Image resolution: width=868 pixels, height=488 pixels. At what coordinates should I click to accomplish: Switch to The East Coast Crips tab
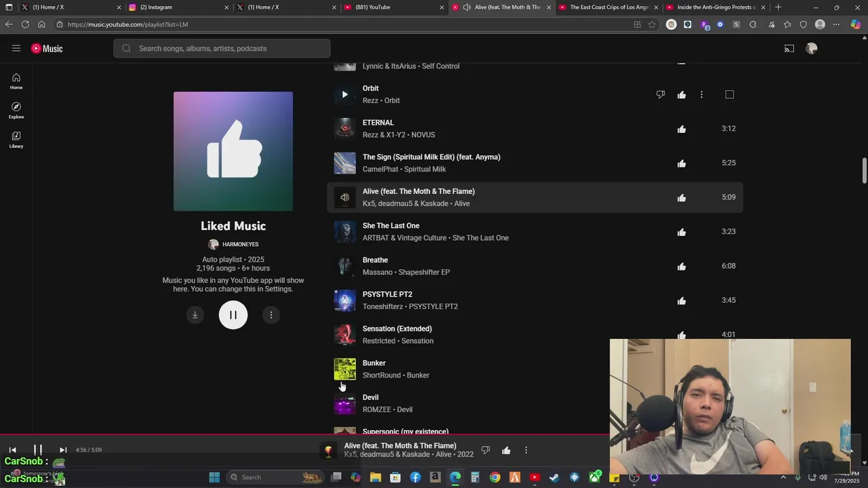pos(607,7)
